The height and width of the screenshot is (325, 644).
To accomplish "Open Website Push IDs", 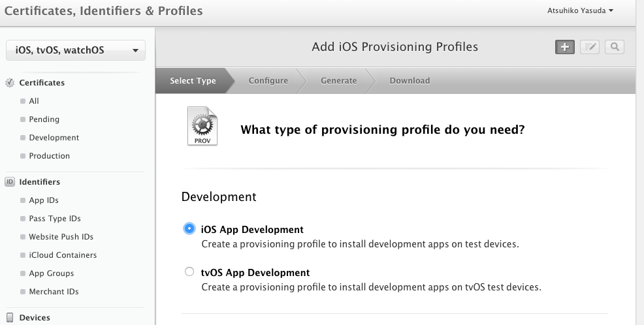I will coord(61,237).
